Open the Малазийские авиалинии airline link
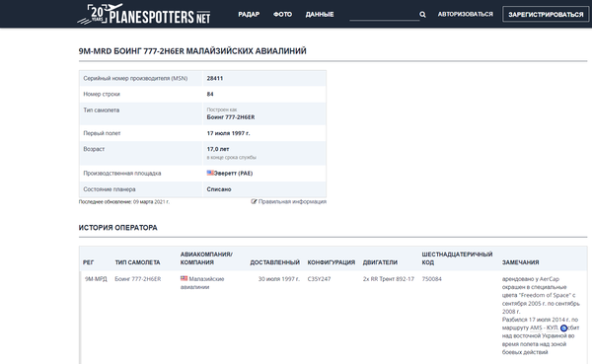This screenshot has height=364, width=592. (202, 283)
